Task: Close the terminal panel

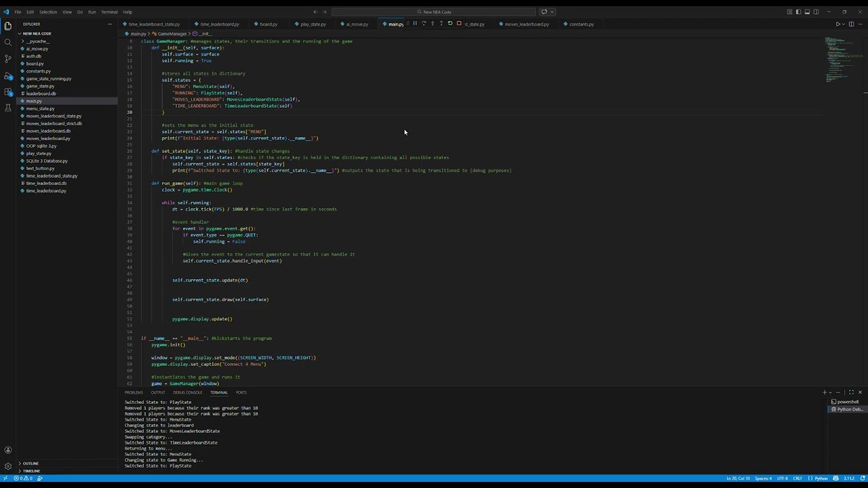Action: pos(860,392)
